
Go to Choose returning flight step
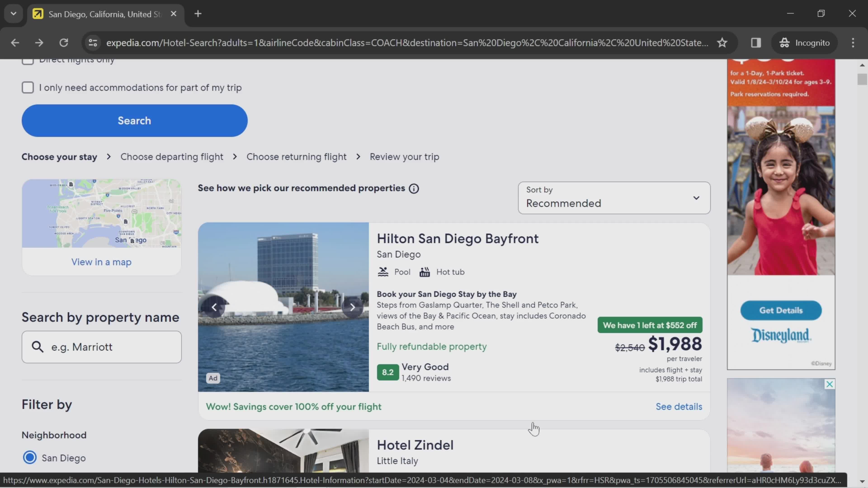coord(297,157)
